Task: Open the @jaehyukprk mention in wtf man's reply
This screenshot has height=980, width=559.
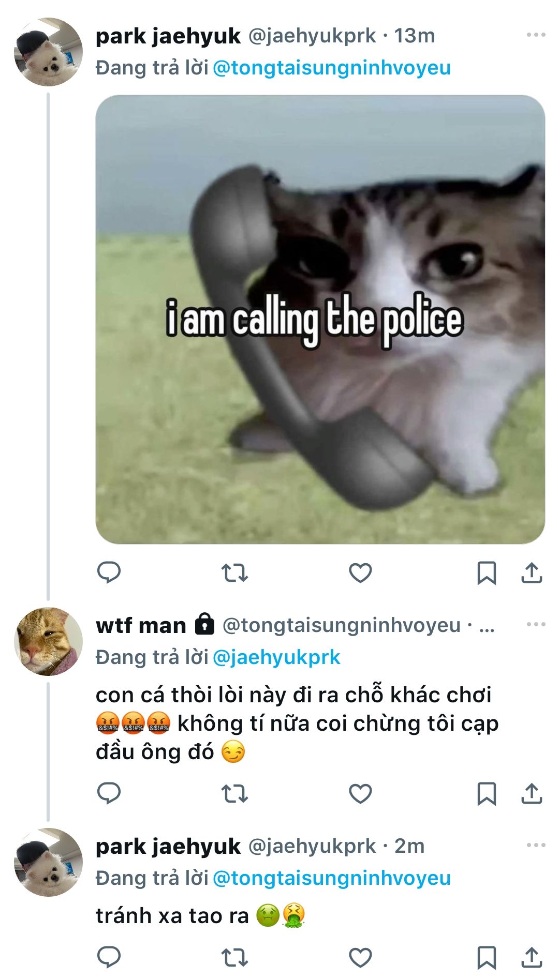Action: (276, 657)
